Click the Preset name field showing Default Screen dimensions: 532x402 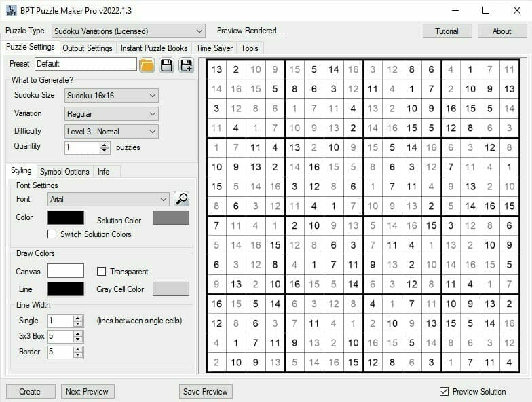(85, 64)
